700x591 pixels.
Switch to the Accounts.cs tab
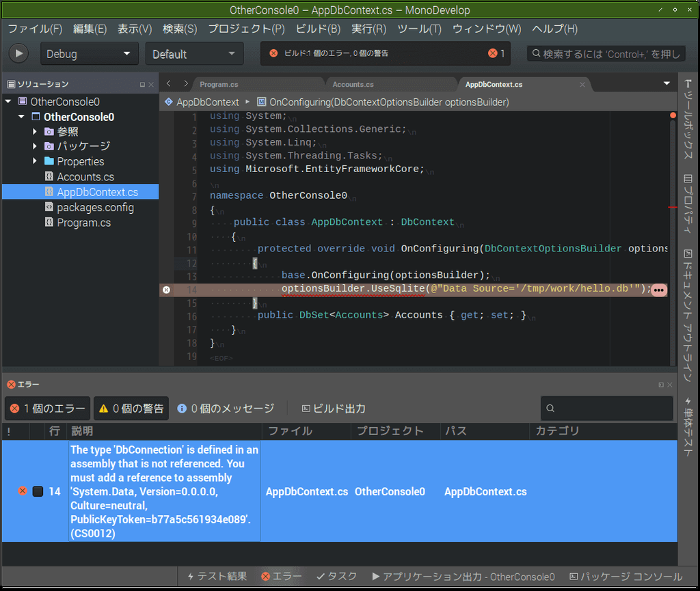355,83
